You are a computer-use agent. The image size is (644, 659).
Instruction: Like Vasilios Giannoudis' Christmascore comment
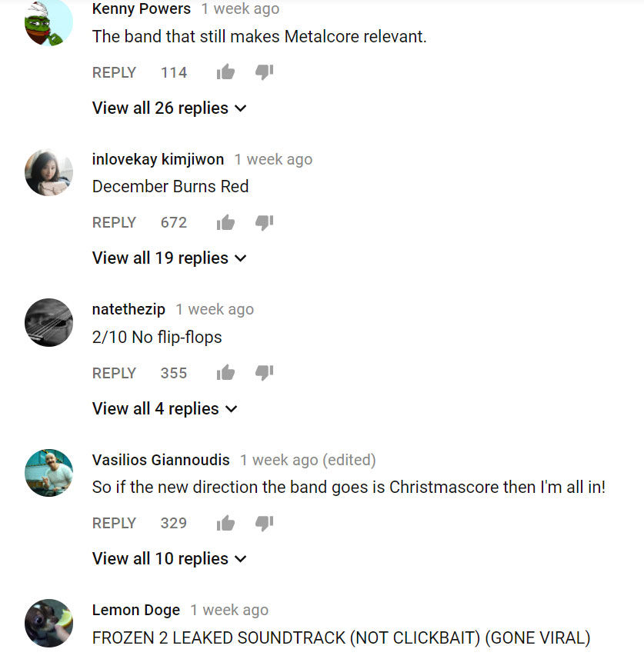225,523
